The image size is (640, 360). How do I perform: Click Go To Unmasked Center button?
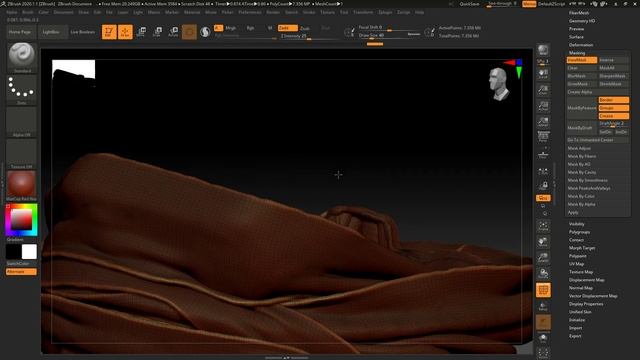coord(598,140)
